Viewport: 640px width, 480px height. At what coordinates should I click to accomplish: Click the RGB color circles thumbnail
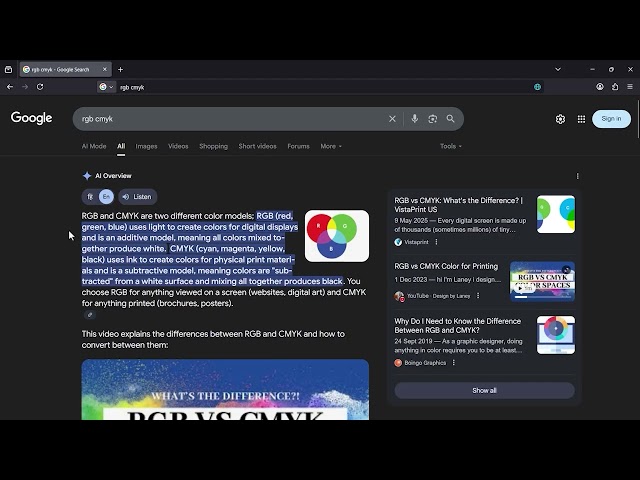(337, 236)
